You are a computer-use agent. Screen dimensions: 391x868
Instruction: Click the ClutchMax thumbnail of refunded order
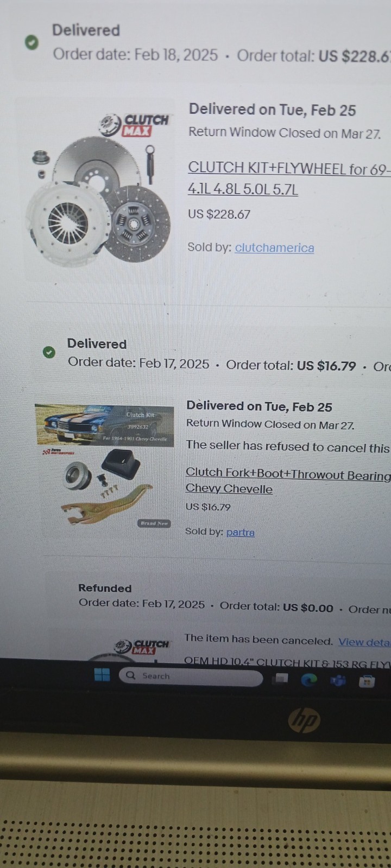pyautogui.click(x=142, y=646)
